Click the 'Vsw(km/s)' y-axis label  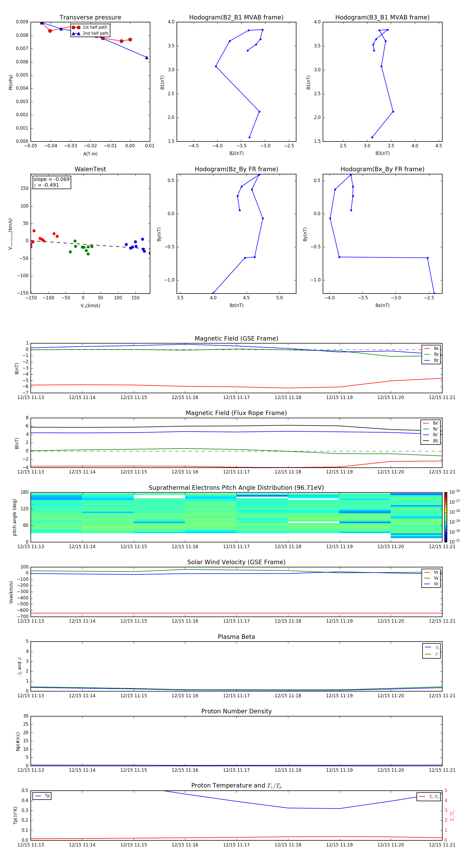pyautogui.click(x=11, y=592)
